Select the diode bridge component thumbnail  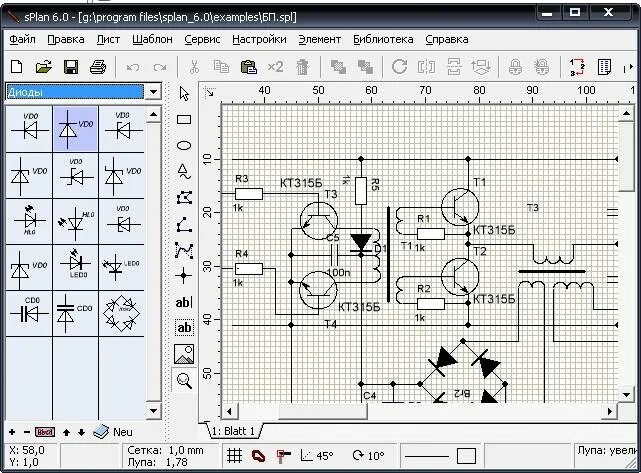[x=121, y=314]
